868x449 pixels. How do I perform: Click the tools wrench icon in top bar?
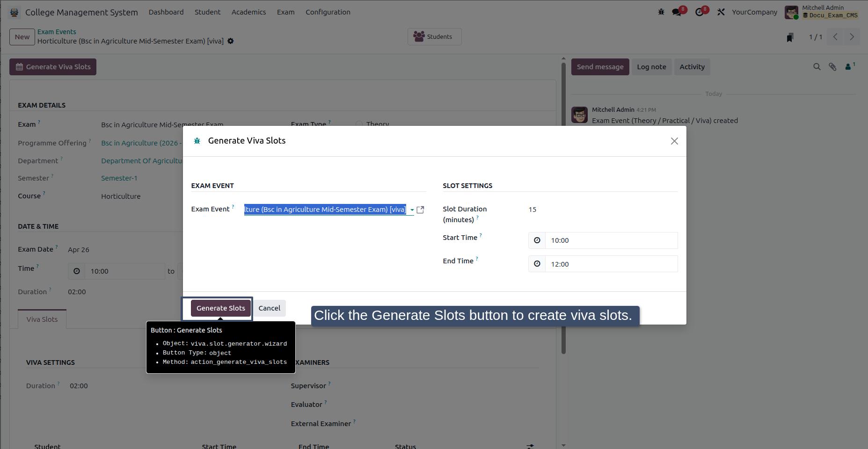(721, 12)
